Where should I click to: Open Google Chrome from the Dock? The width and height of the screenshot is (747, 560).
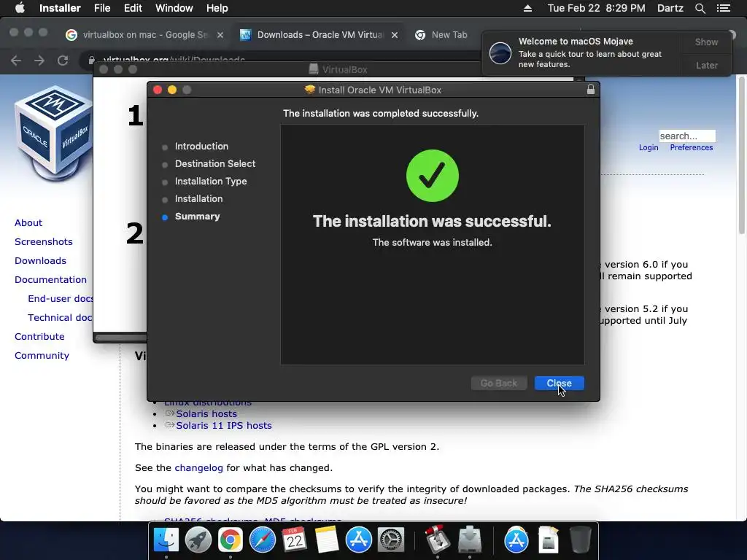pyautogui.click(x=230, y=540)
